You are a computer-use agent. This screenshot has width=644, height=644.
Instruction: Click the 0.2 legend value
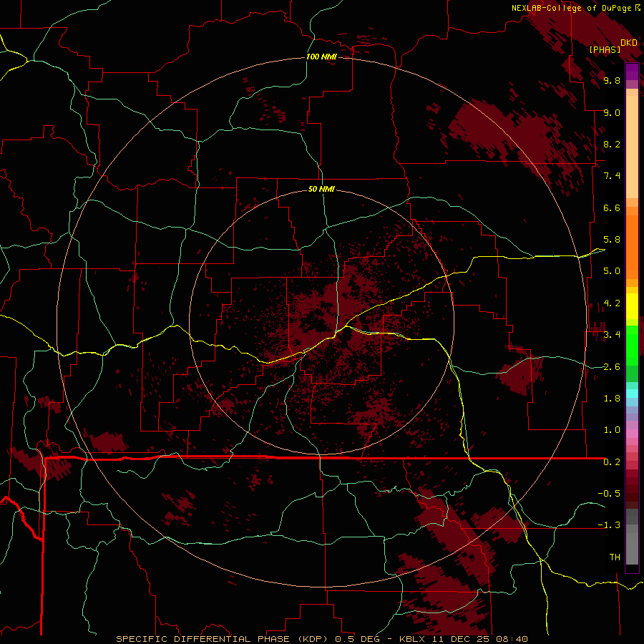click(x=612, y=462)
